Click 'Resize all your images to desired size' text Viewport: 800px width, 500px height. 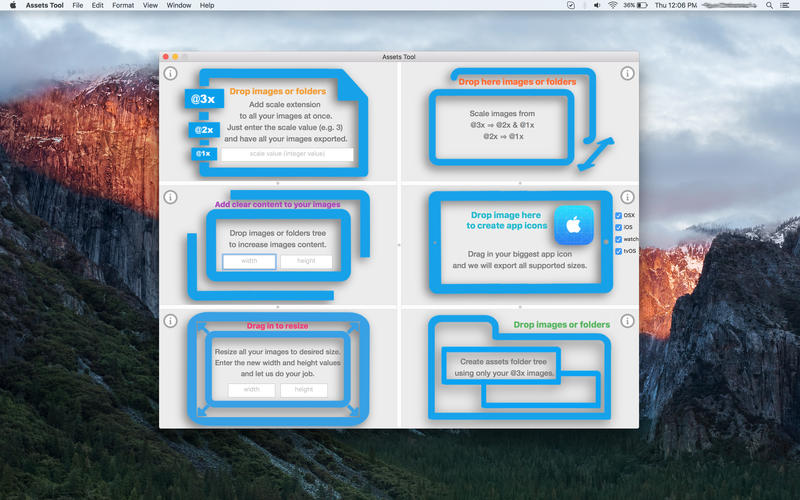pyautogui.click(x=278, y=352)
